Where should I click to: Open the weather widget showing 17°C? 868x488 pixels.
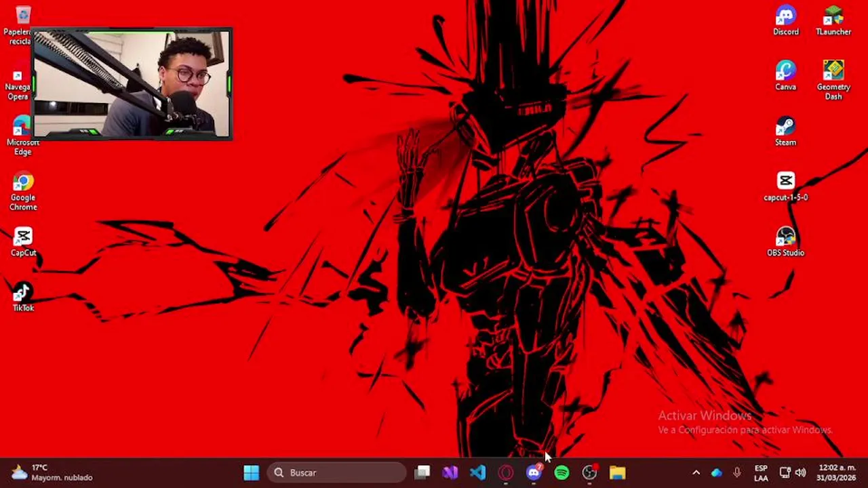[51, 472]
